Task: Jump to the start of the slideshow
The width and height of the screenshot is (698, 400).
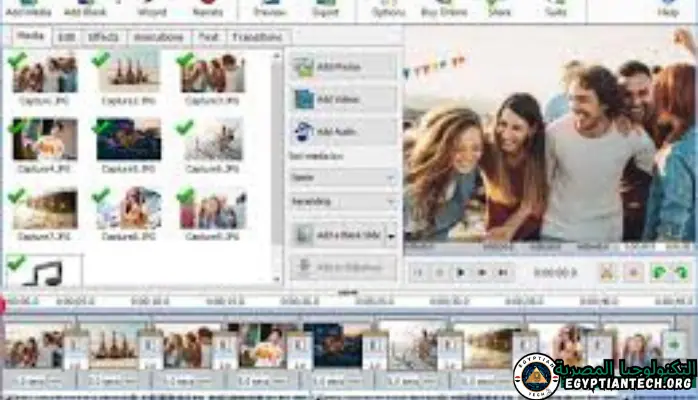Action: click(419, 272)
